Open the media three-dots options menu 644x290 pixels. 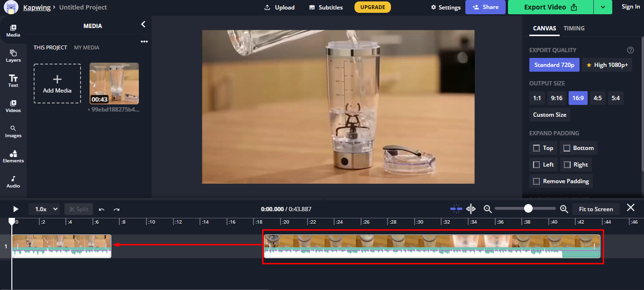144,42
